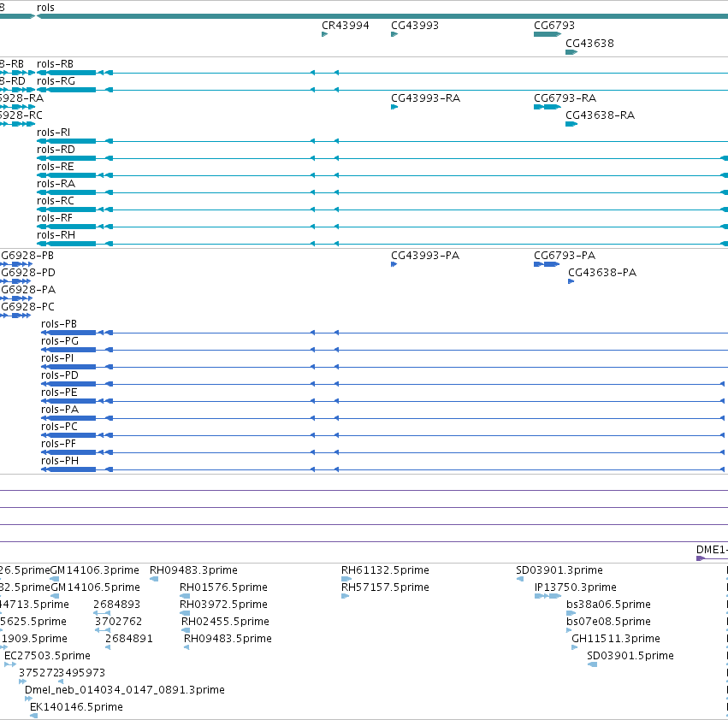Click the rols-RE transcript label
The image size is (728, 720).
(x=56, y=167)
